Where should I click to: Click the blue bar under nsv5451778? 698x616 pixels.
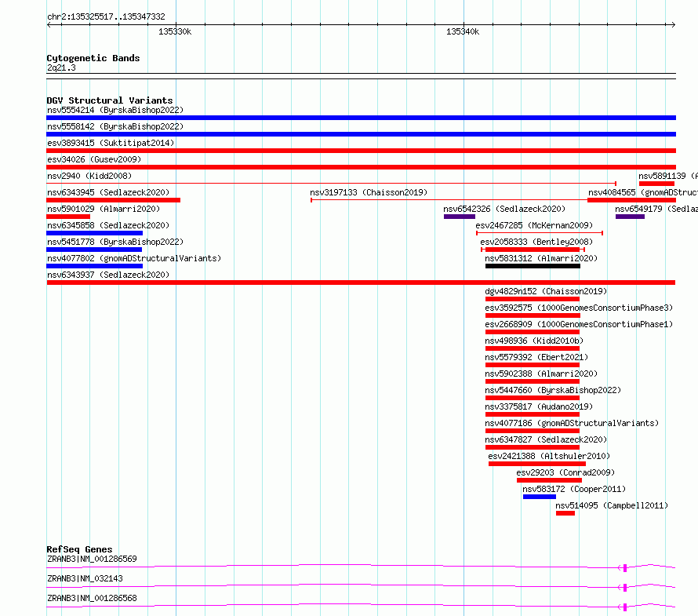point(94,250)
